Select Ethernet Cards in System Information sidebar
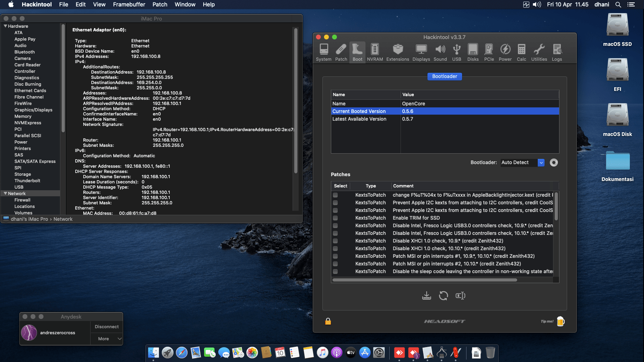This screenshot has width=644, height=362. pyautogui.click(x=30, y=90)
